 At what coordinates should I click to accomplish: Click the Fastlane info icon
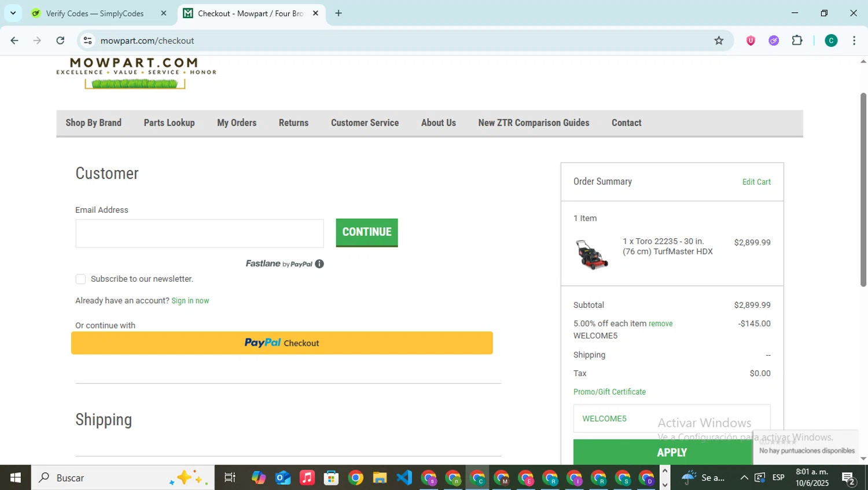[x=319, y=264]
